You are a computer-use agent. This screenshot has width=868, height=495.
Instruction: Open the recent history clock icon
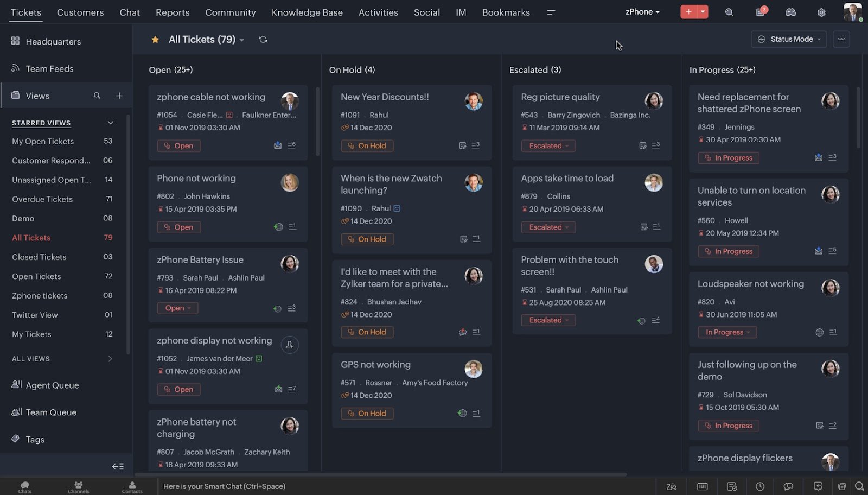pyautogui.click(x=760, y=487)
